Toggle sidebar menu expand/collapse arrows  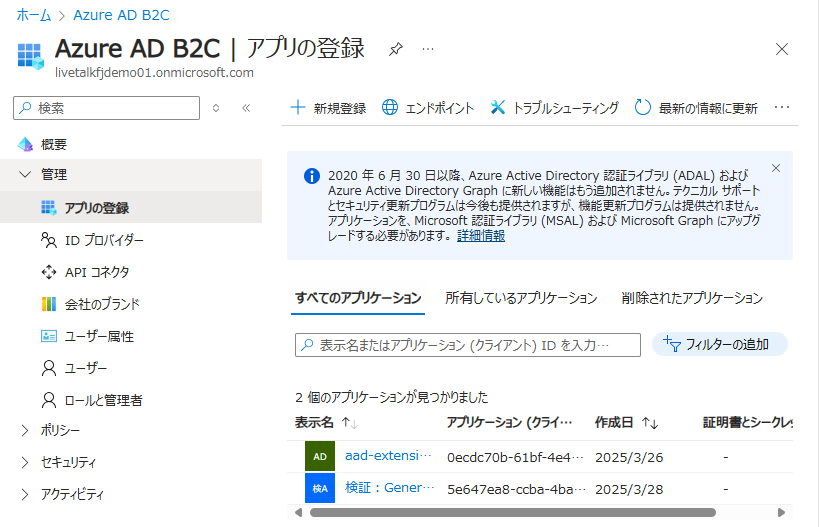(216, 108)
